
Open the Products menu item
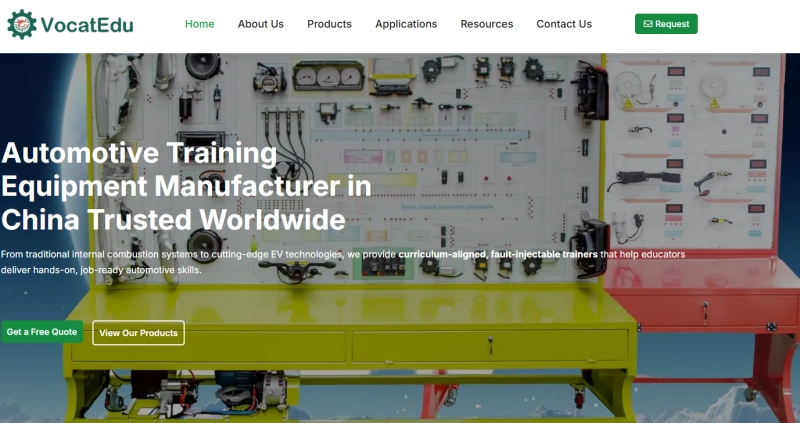(x=329, y=24)
